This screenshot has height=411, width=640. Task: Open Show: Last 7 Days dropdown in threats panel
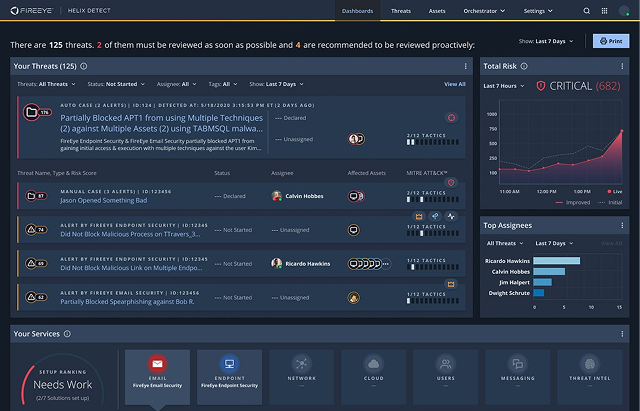coord(276,84)
